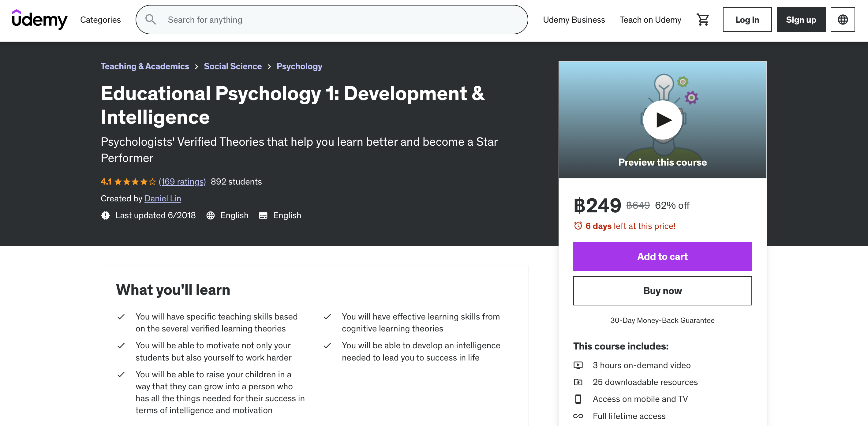This screenshot has height=426, width=868.
Task: Open Teach on Udemy
Action: click(650, 20)
